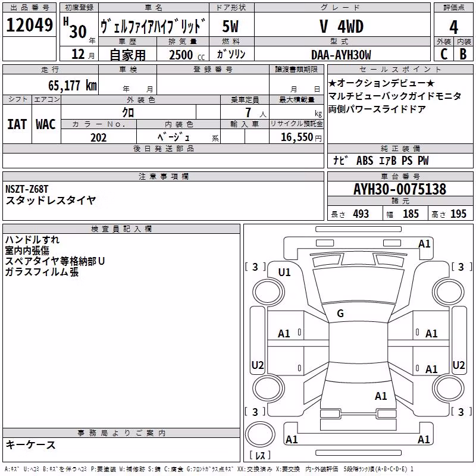
Task: Click overall evaluation score 4
Action: pyautogui.click(x=453, y=27)
